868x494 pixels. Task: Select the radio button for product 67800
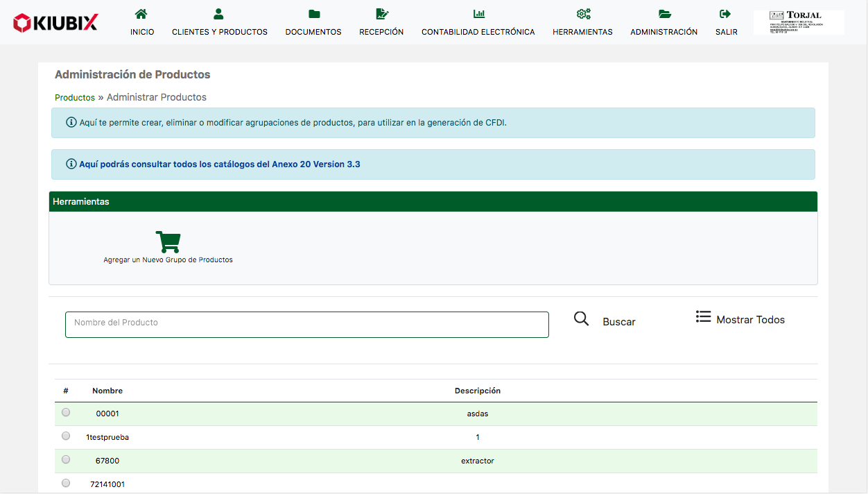66,459
